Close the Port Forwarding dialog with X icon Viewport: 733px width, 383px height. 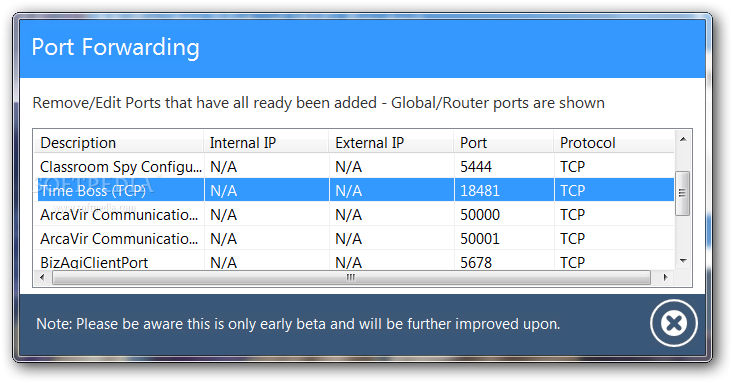point(673,323)
